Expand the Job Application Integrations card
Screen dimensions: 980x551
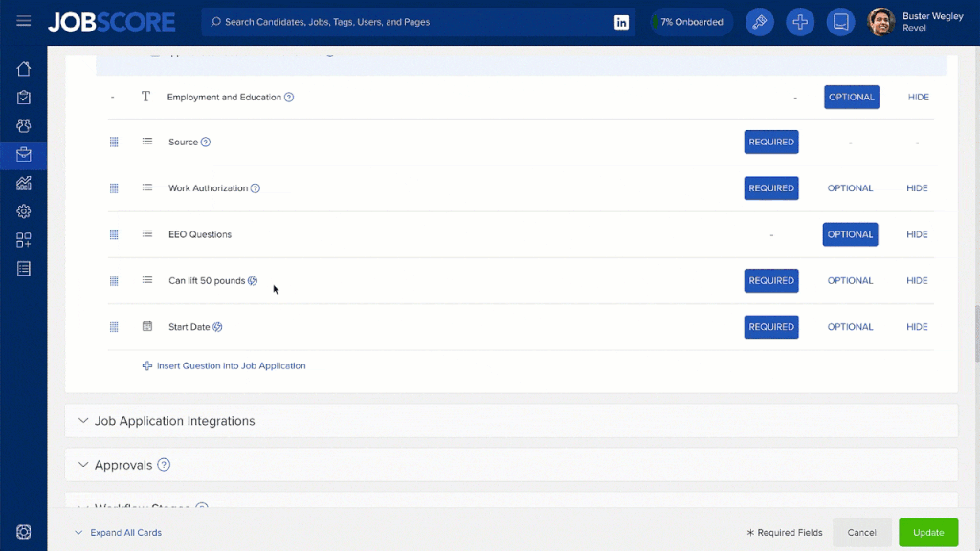click(x=174, y=421)
